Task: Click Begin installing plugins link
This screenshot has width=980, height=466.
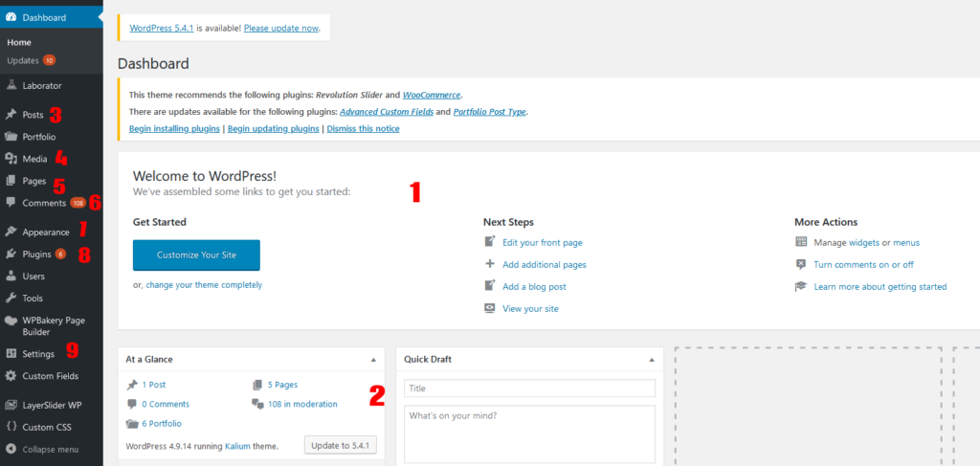Action: (x=174, y=128)
